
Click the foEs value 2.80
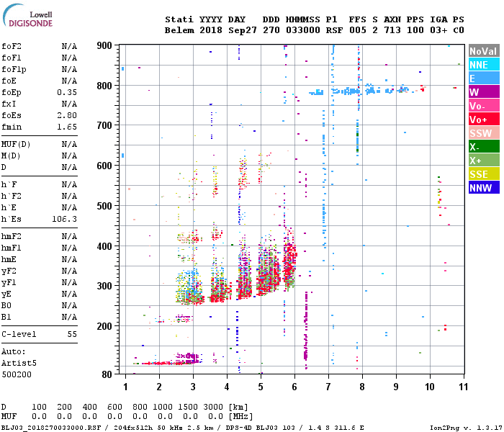click(x=67, y=115)
